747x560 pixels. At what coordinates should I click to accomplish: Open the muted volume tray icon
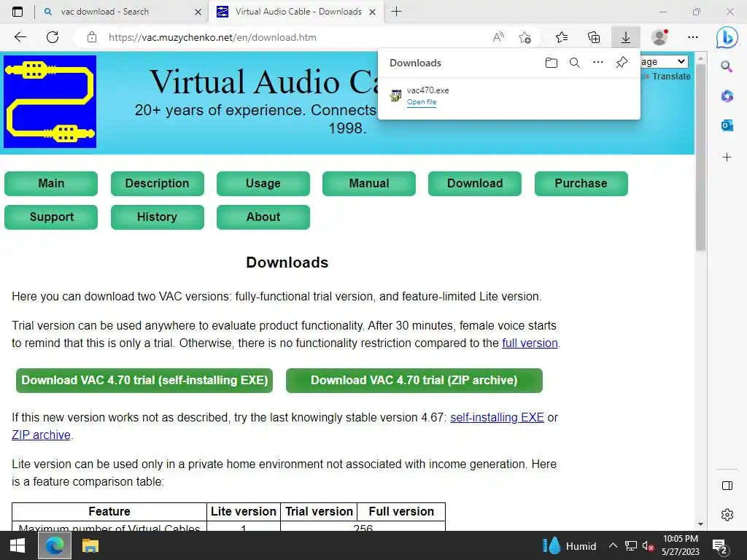(648, 545)
